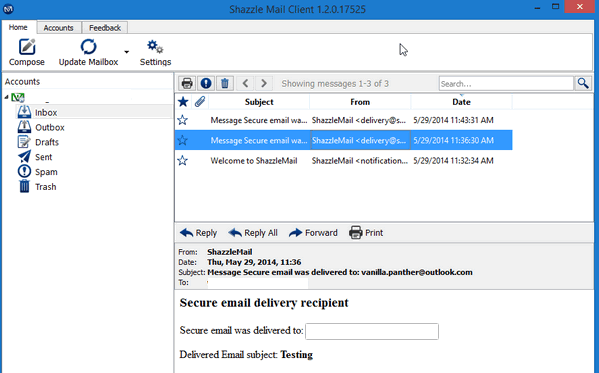This screenshot has width=599, height=373.
Task: Click the Reply button
Action: 198,233
